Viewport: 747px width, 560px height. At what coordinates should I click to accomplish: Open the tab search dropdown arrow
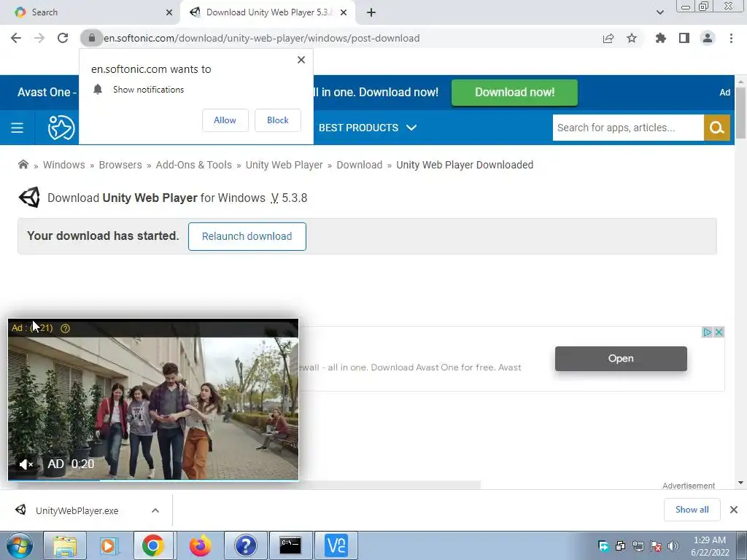[659, 12]
